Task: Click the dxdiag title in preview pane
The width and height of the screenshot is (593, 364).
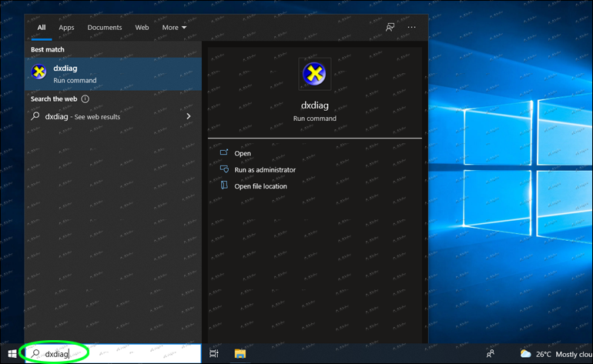Action: [x=315, y=105]
